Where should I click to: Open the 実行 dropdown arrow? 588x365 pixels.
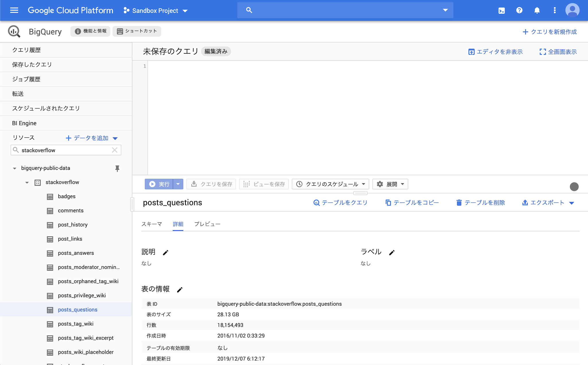178,184
